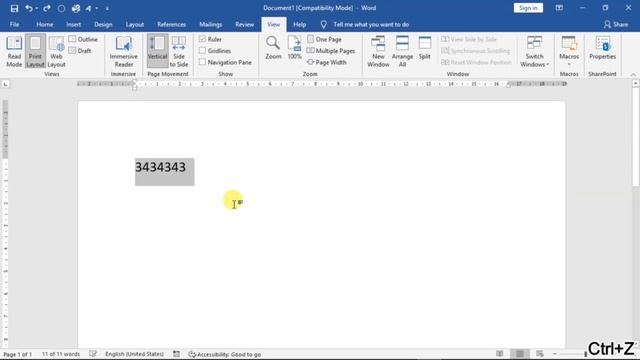
Task: Launch the Immersive Reader
Action: pos(123,51)
